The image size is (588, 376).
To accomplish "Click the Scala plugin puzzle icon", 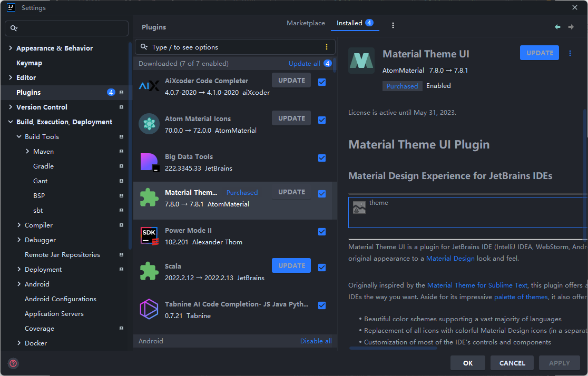I will pyautogui.click(x=149, y=271).
